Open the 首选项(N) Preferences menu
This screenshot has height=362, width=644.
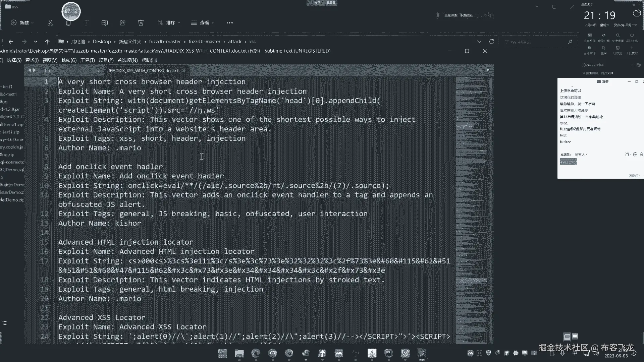[127, 60]
